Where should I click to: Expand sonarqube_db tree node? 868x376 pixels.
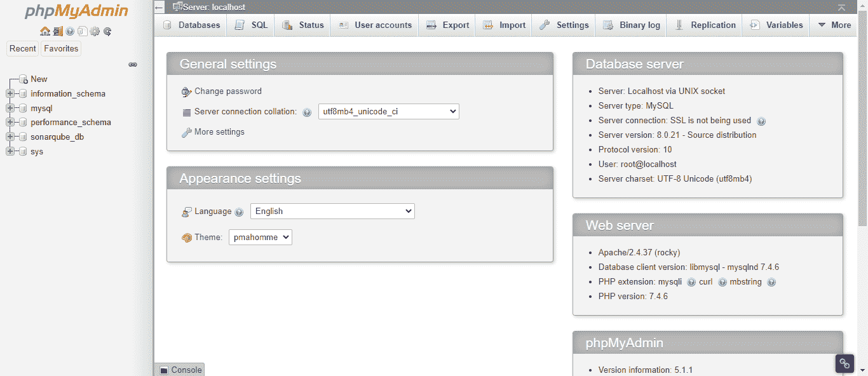[10, 137]
